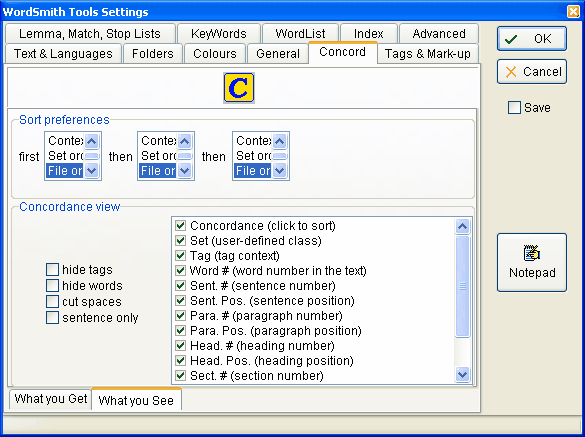
Task: Uncheck Sect. # (section number) column
Action: coord(181,375)
